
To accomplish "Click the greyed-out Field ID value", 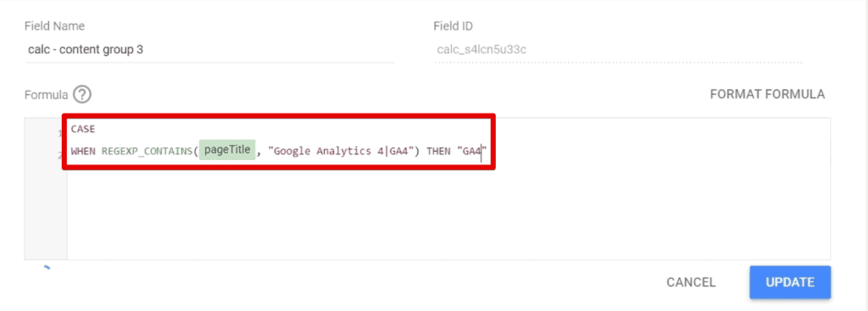I will tap(481, 50).
